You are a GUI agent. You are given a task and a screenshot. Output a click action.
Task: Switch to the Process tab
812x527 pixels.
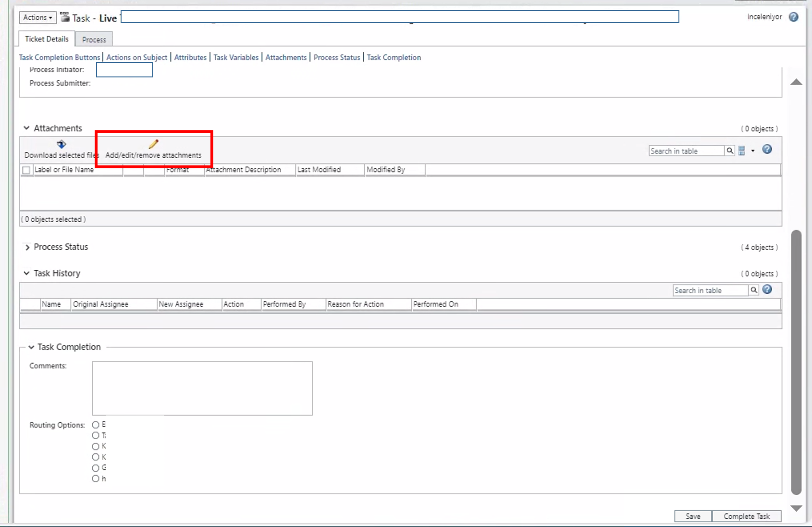[x=94, y=39]
